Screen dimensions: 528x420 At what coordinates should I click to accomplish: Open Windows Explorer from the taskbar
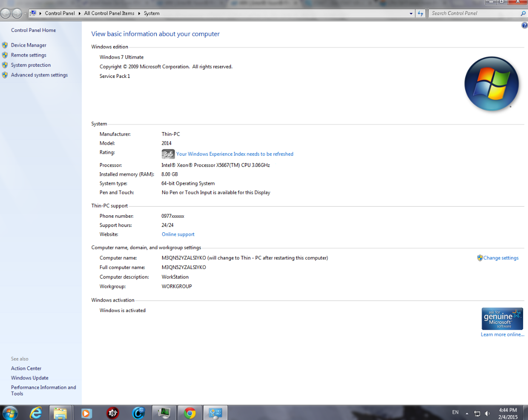point(60,413)
